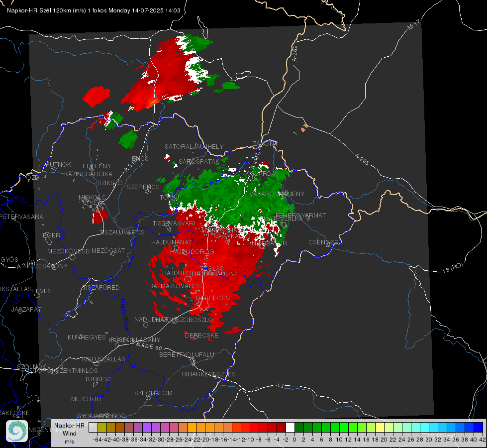Click the TISZAÚJVÁROS label
This screenshot has height=448, width=487.
point(122,232)
